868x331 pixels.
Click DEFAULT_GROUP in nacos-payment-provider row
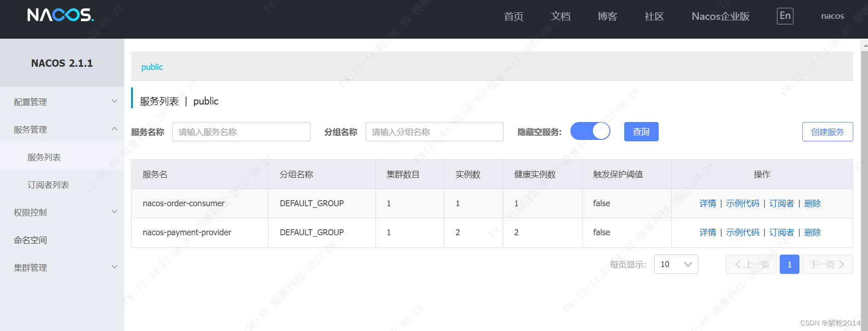[311, 232]
